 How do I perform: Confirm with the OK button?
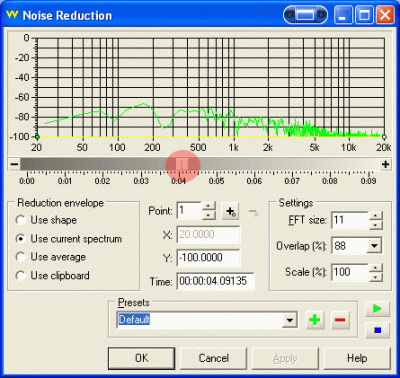(141, 358)
